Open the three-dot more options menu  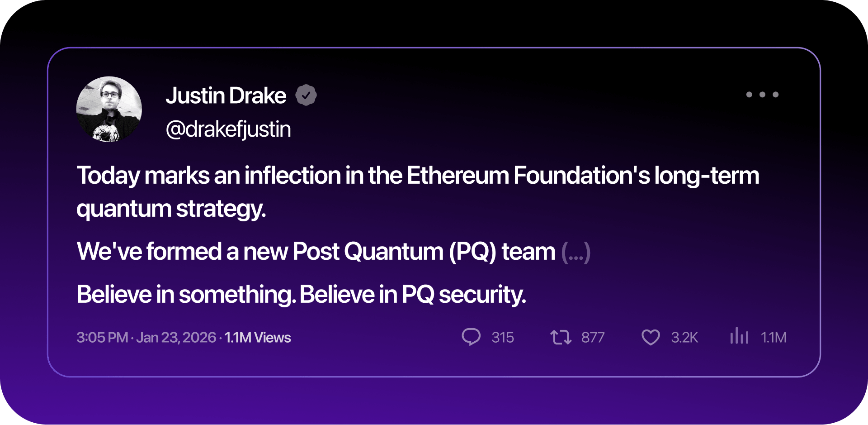762,95
